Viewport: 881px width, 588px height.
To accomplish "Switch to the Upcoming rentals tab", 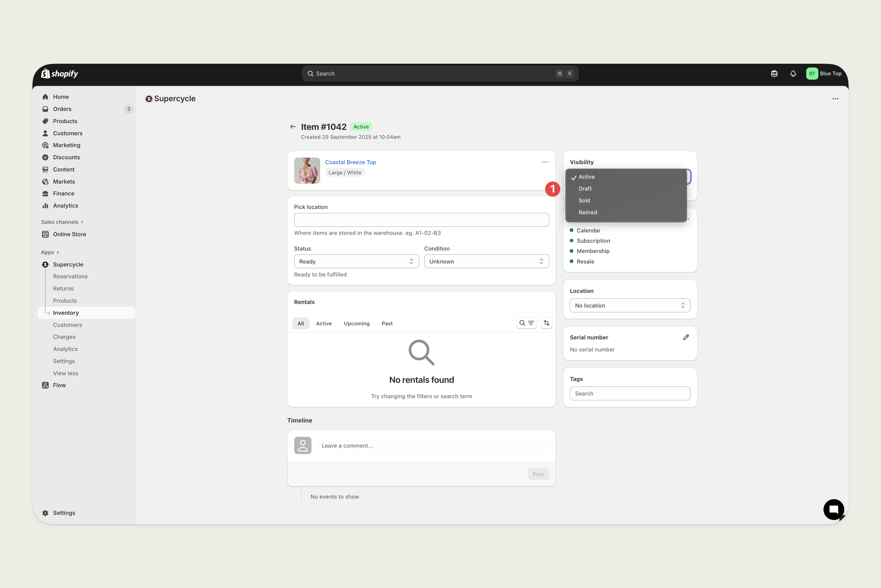I will click(356, 323).
